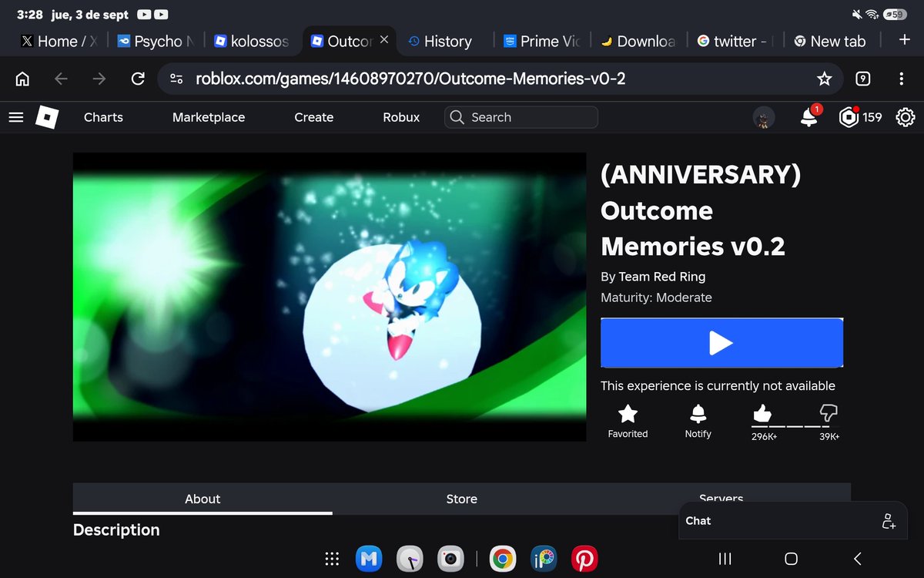
Task: Open Marketplace in Roblox navigation
Action: click(x=209, y=117)
